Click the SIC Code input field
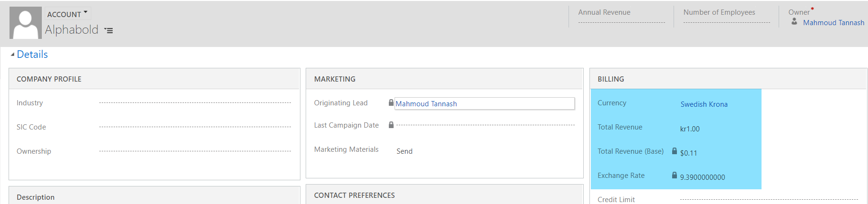868x204 pixels. 195,127
